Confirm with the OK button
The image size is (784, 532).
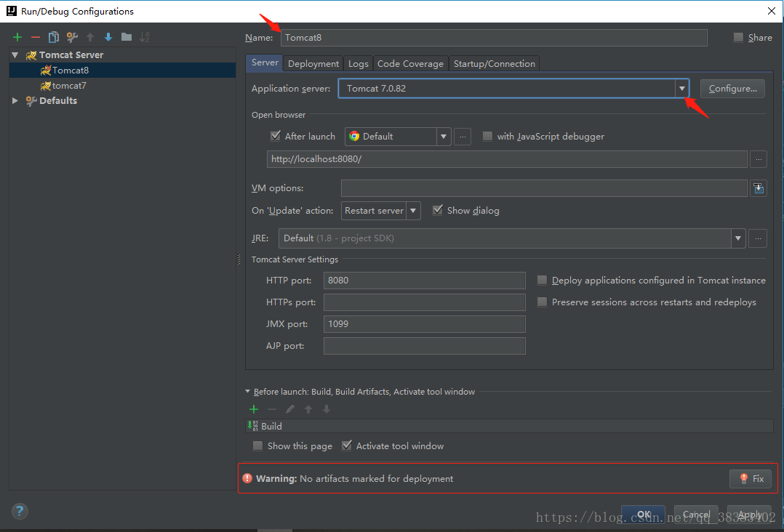coord(643,514)
